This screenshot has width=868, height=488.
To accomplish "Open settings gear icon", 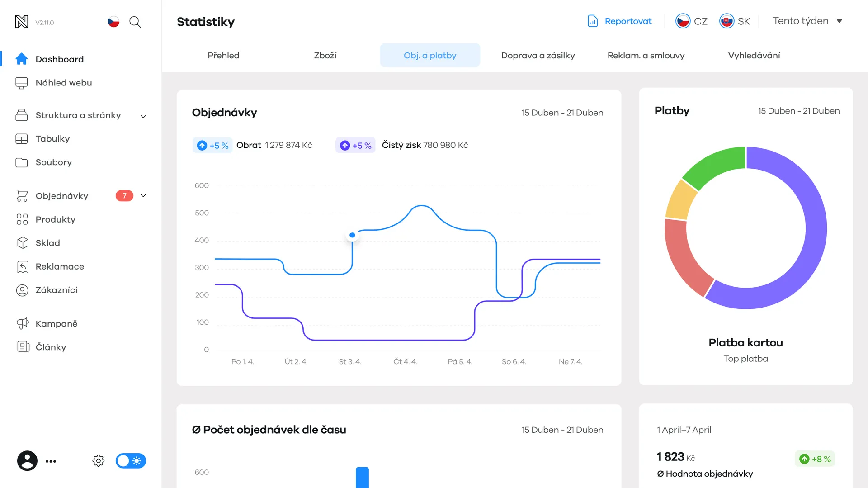I will click(99, 461).
